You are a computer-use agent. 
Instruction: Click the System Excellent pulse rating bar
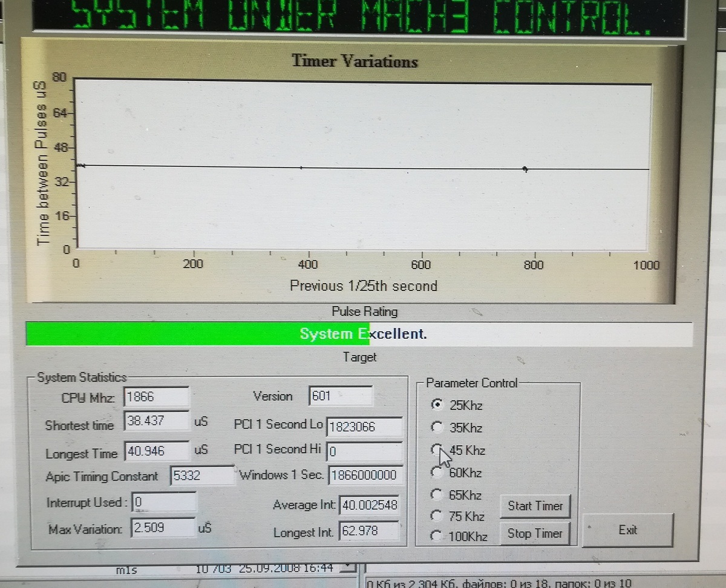click(x=359, y=334)
